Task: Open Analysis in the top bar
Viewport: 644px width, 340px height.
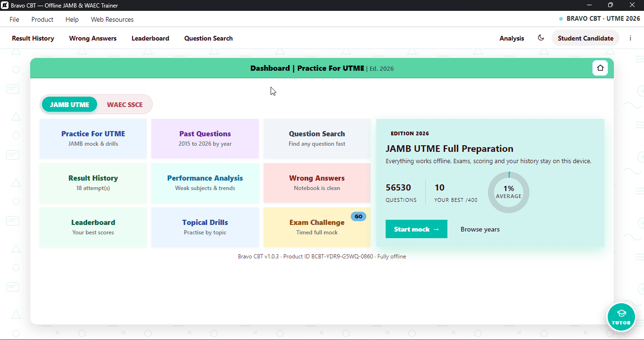Action: [512, 38]
